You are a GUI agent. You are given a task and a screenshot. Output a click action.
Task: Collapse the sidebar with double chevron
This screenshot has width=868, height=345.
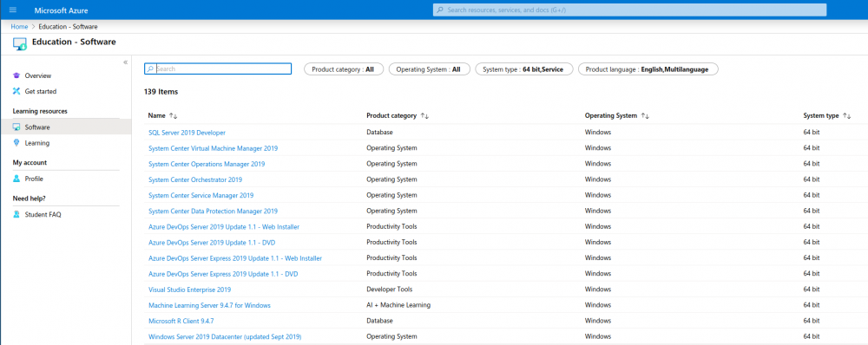pyautogui.click(x=126, y=62)
